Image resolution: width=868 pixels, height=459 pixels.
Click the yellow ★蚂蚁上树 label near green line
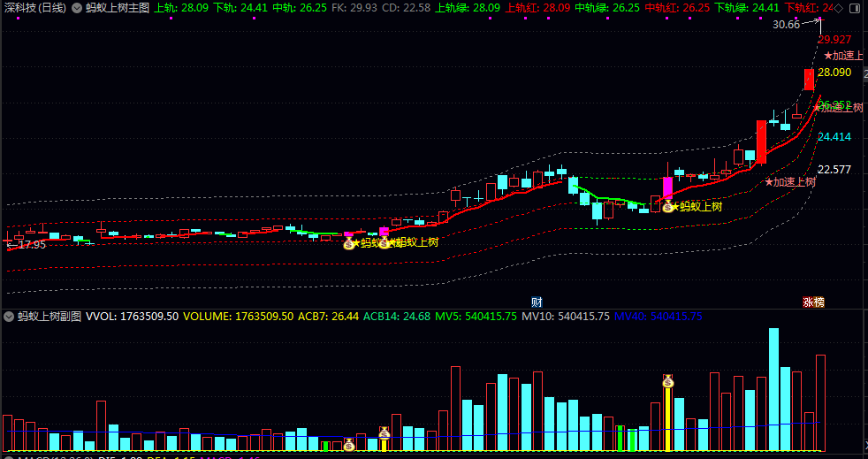[x=697, y=207]
